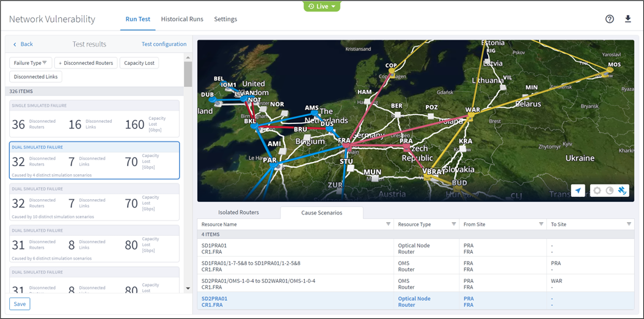Open the help question mark icon

pos(610,19)
